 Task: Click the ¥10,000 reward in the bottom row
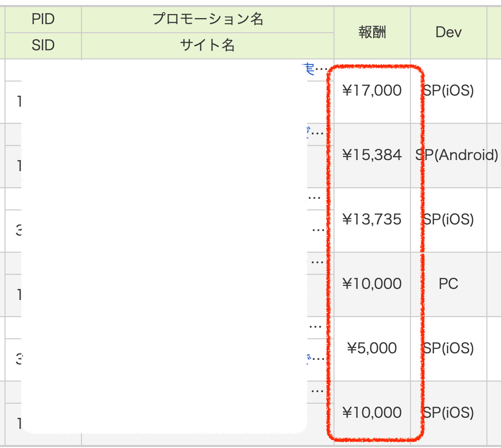coord(372,413)
